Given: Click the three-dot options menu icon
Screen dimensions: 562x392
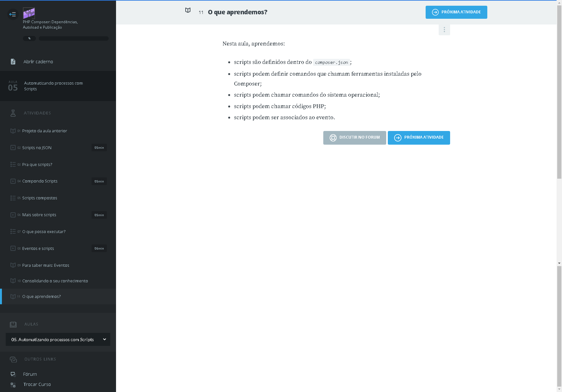Looking at the screenshot, I should pyautogui.click(x=444, y=30).
